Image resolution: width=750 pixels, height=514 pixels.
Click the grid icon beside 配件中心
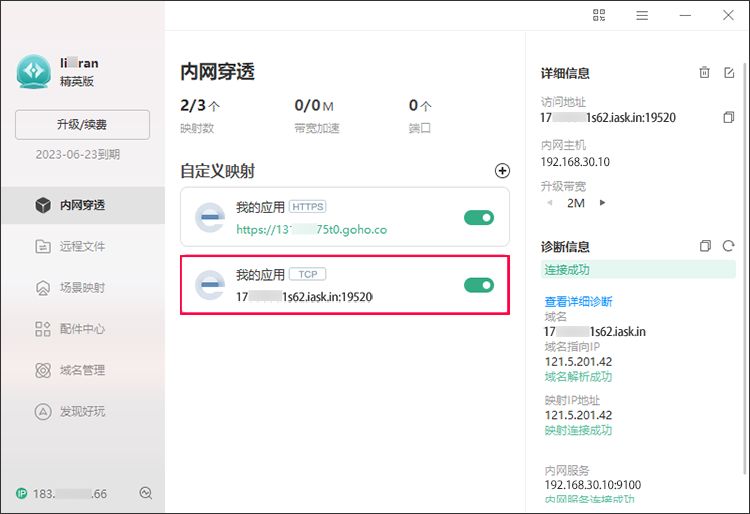43,329
